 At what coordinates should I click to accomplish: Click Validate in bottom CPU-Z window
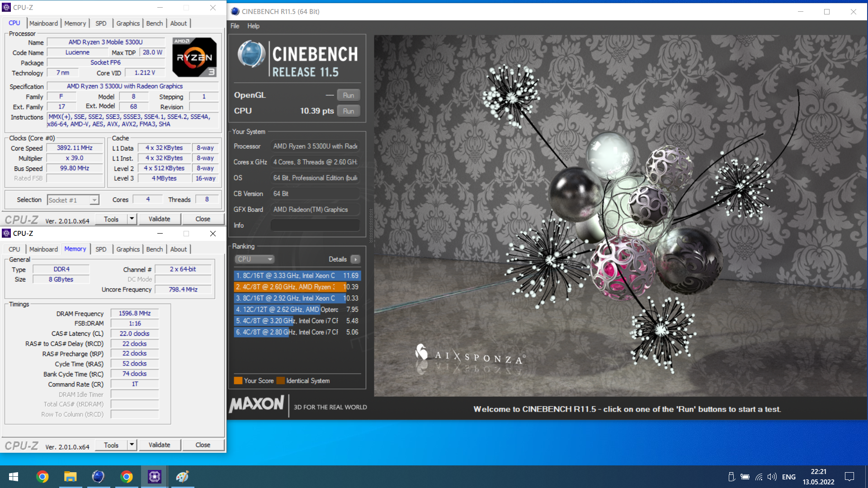[159, 445]
